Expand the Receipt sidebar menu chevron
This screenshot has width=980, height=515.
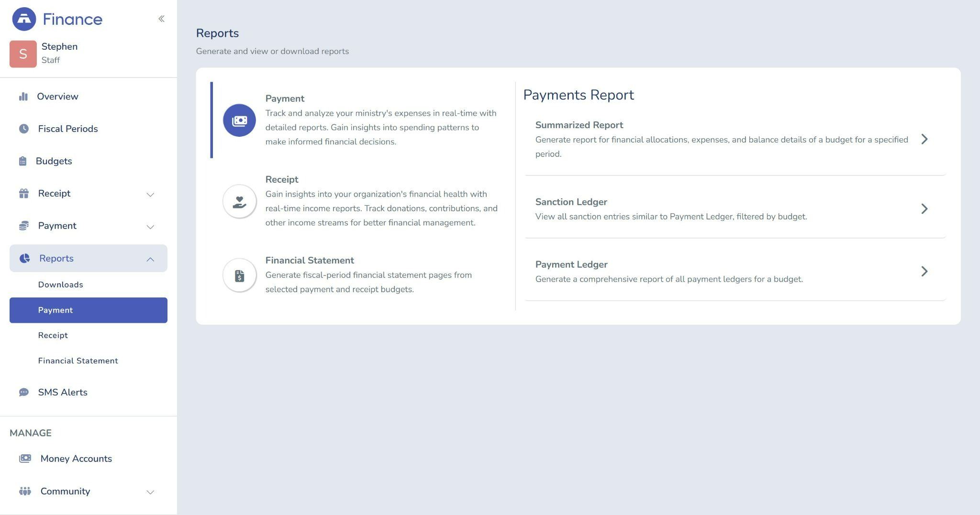(x=150, y=194)
